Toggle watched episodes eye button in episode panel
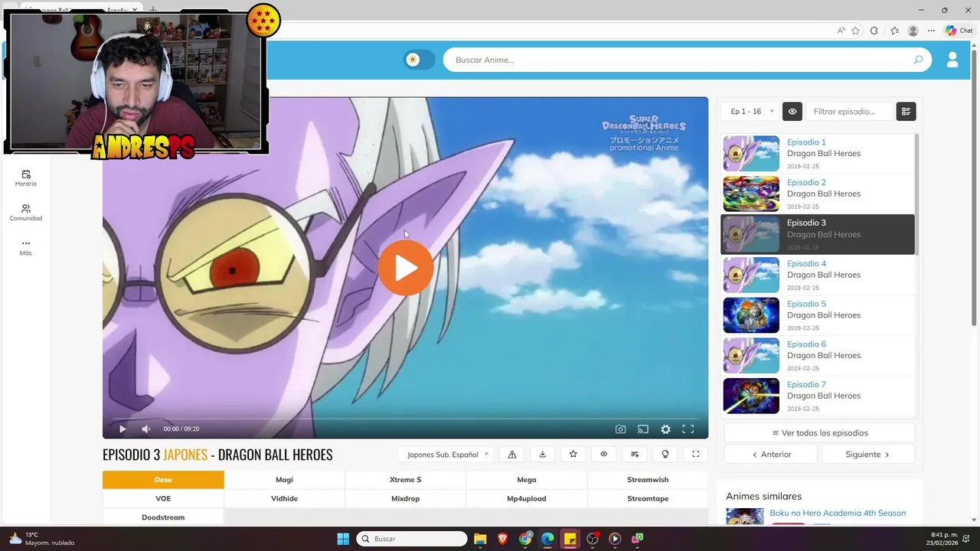This screenshot has height=551, width=980. (x=792, y=112)
